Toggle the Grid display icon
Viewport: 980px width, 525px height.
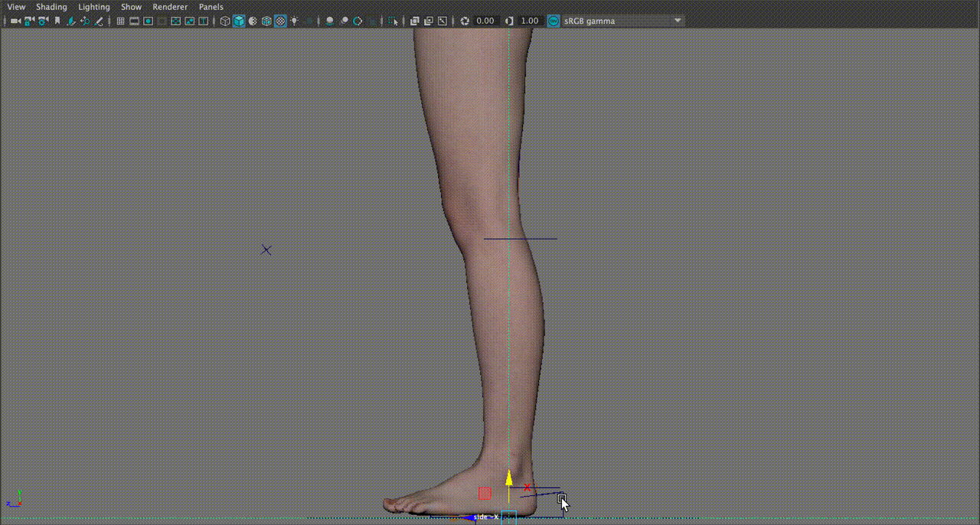tap(120, 21)
